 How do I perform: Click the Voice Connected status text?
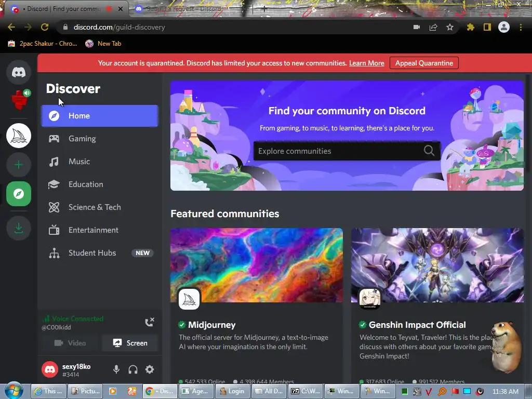click(78, 318)
